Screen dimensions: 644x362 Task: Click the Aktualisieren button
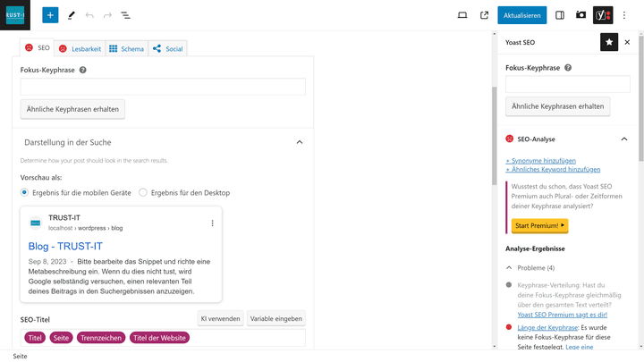pyautogui.click(x=522, y=15)
